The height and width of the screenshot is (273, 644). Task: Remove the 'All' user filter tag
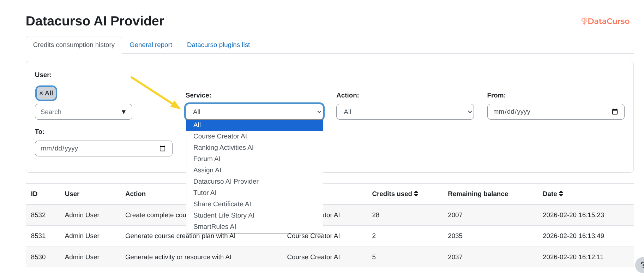pos(41,93)
